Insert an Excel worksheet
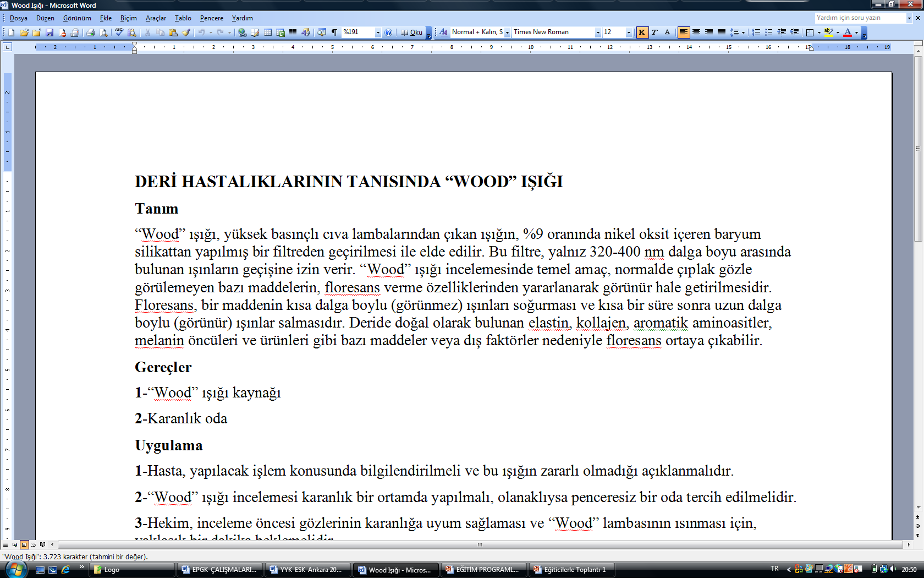The width and height of the screenshot is (924, 578). pos(280,32)
